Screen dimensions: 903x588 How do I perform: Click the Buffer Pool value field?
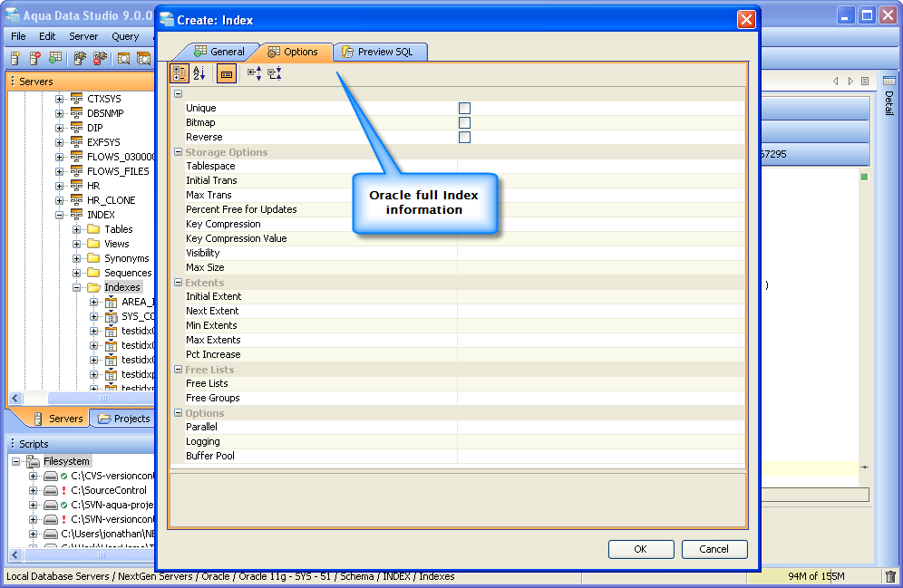click(601, 456)
